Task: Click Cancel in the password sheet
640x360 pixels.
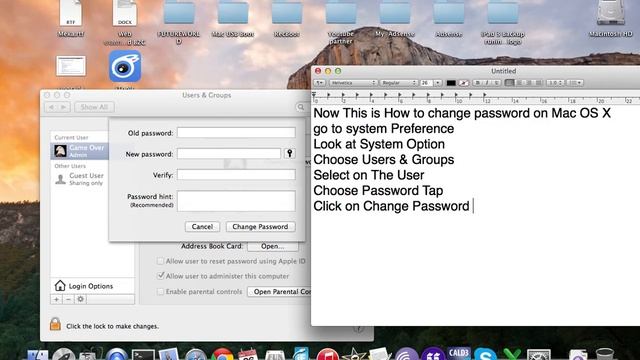Action: point(202,227)
